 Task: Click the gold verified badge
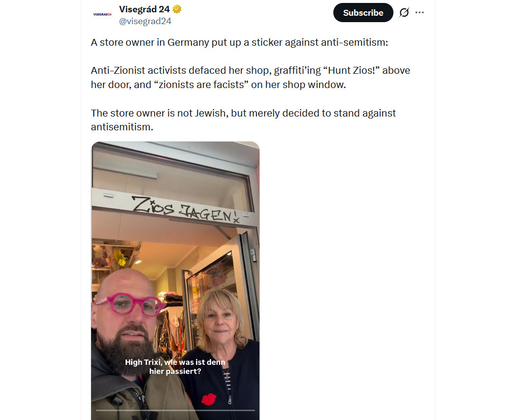click(177, 9)
